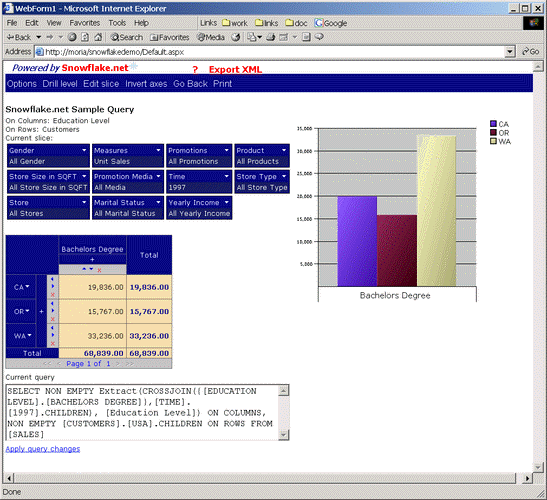Open the Edit menu

(32, 23)
